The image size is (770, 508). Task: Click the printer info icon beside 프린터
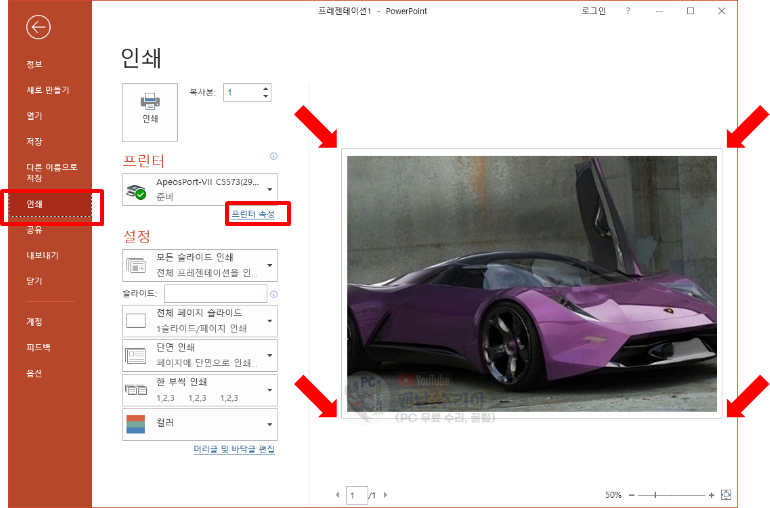(274, 156)
